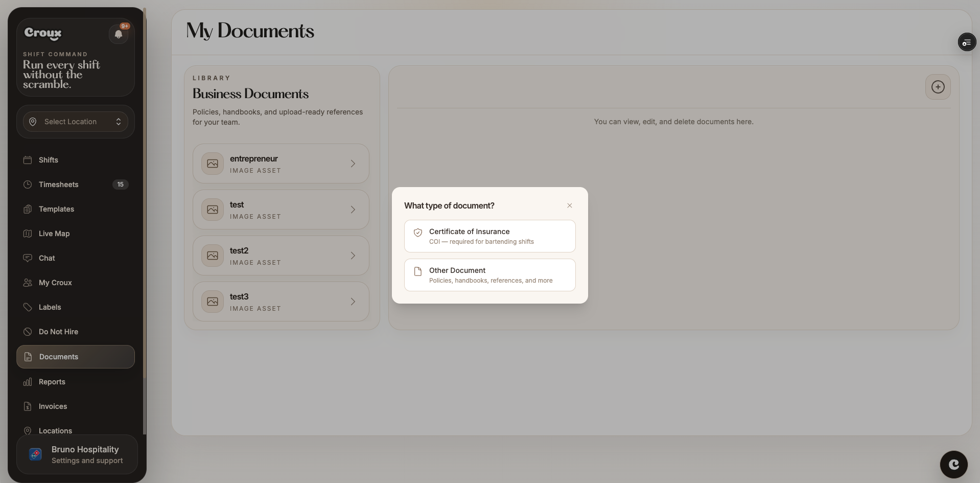The image size is (980, 483).
Task: Open the notifications bell
Action: [x=119, y=34]
